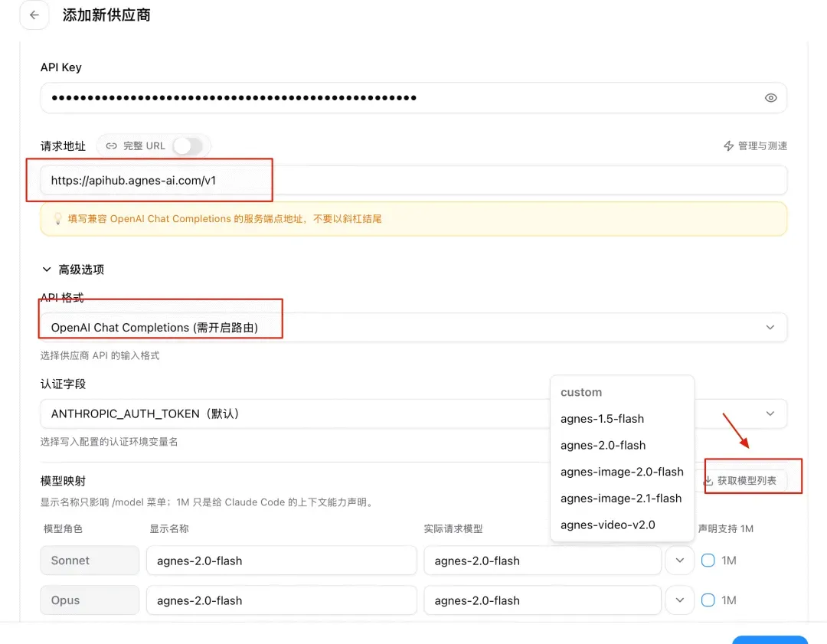Focus the API Key password field

[x=413, y=97]
